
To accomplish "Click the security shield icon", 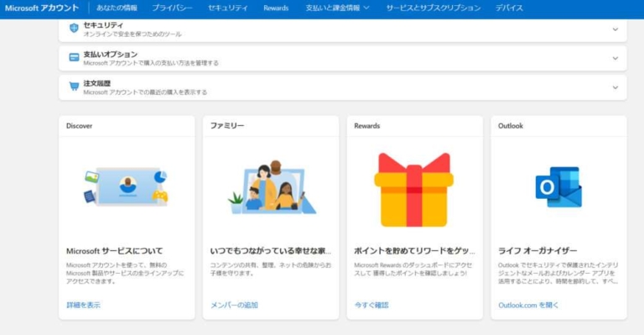I will tap(74, 28).
